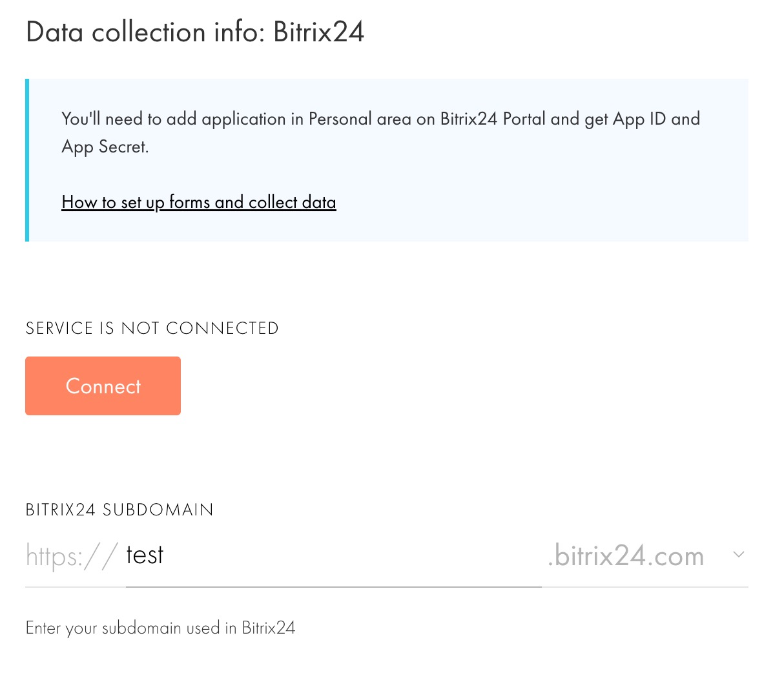Click the blue accent bar of info box

pos(27,160)
